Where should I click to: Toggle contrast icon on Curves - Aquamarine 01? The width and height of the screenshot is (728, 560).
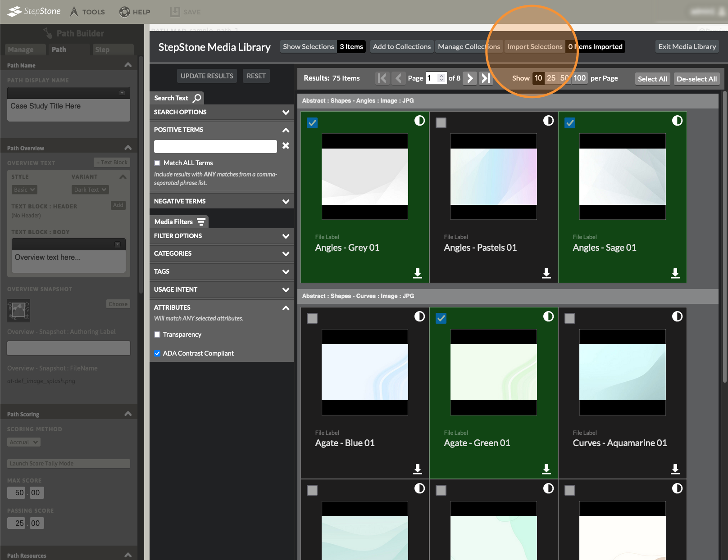677,316
